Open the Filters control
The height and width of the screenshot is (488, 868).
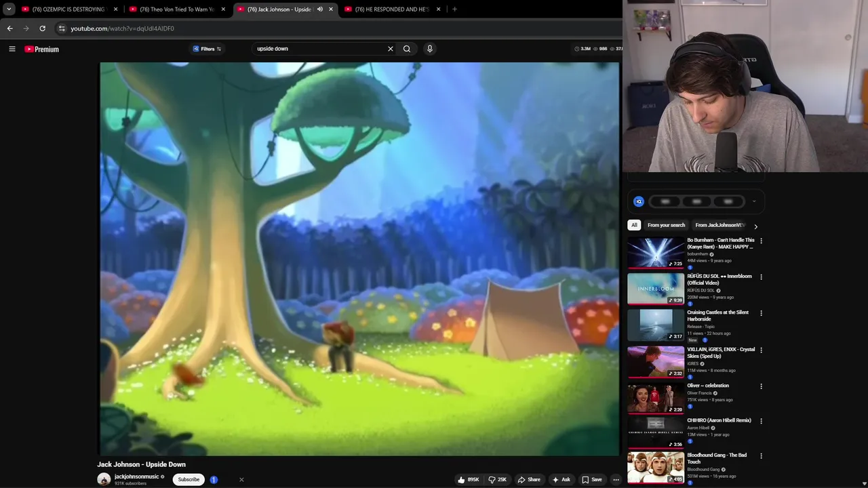[207, 49]
